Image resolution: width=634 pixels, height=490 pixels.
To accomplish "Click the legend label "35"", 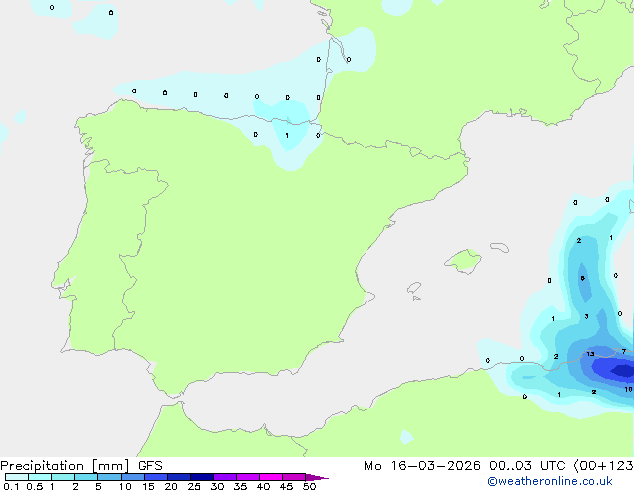I will click(x=240, y=486).
